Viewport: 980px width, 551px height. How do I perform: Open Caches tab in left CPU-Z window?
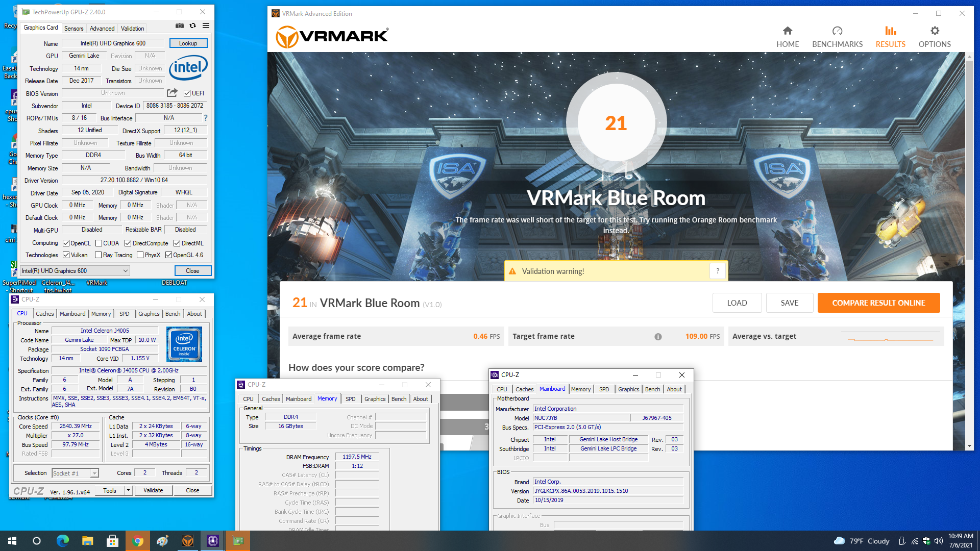pos(45,314)
